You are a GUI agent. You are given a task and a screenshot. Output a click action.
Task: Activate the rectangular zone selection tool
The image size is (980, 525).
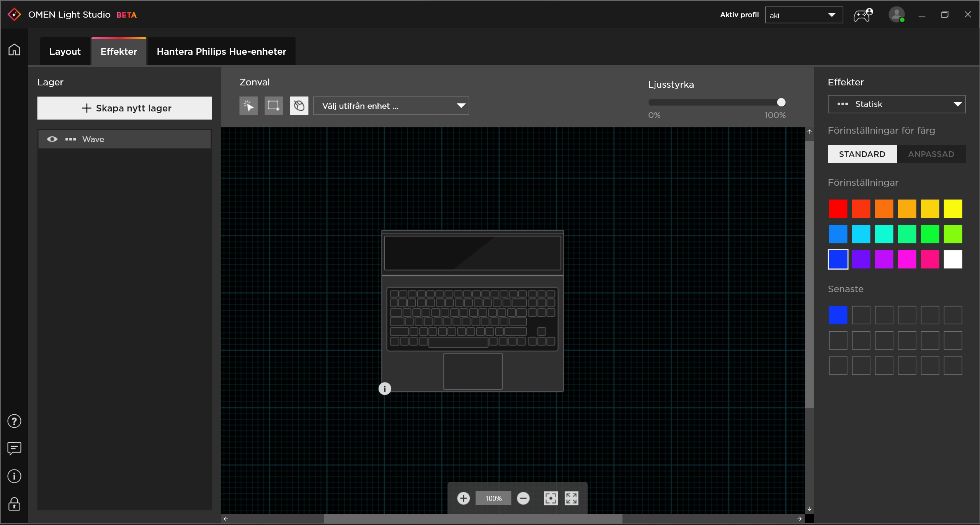[274, 105]
